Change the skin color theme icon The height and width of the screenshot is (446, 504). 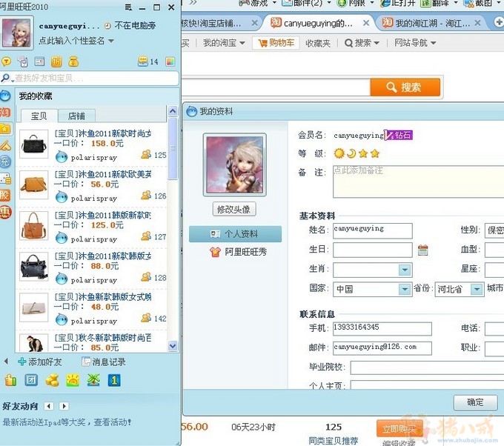[x=170, y=61]
